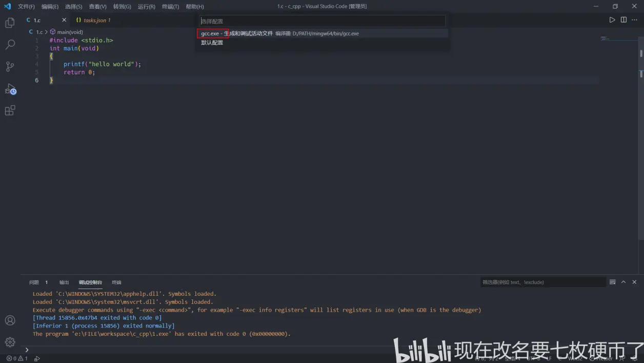
Task: Open the 文件(F) menu
Action: pyautogui.click(x=26, y=6)
